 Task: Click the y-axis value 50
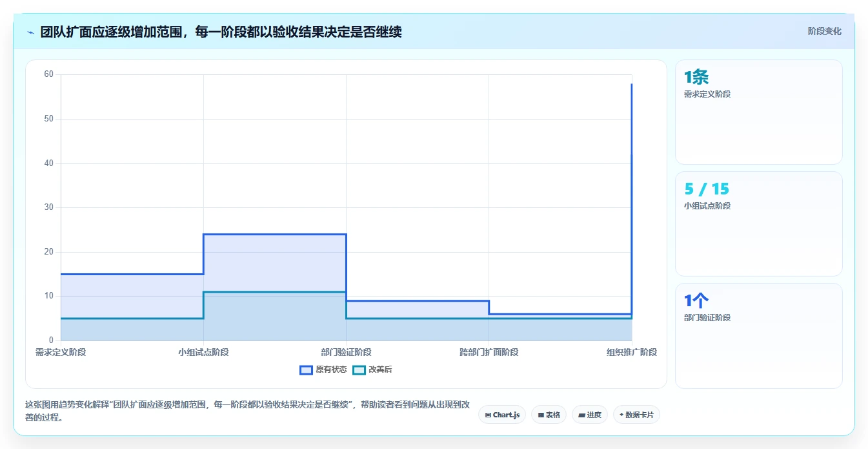(x=48, y=119)
